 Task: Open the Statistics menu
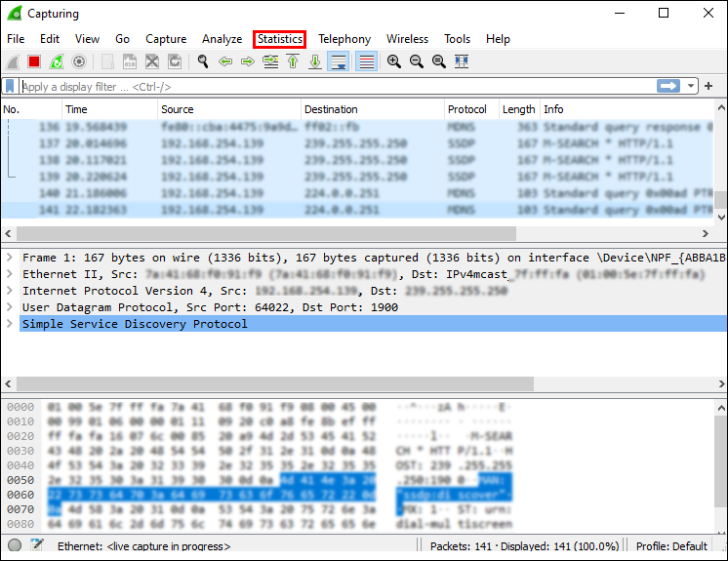pos(279,39)
